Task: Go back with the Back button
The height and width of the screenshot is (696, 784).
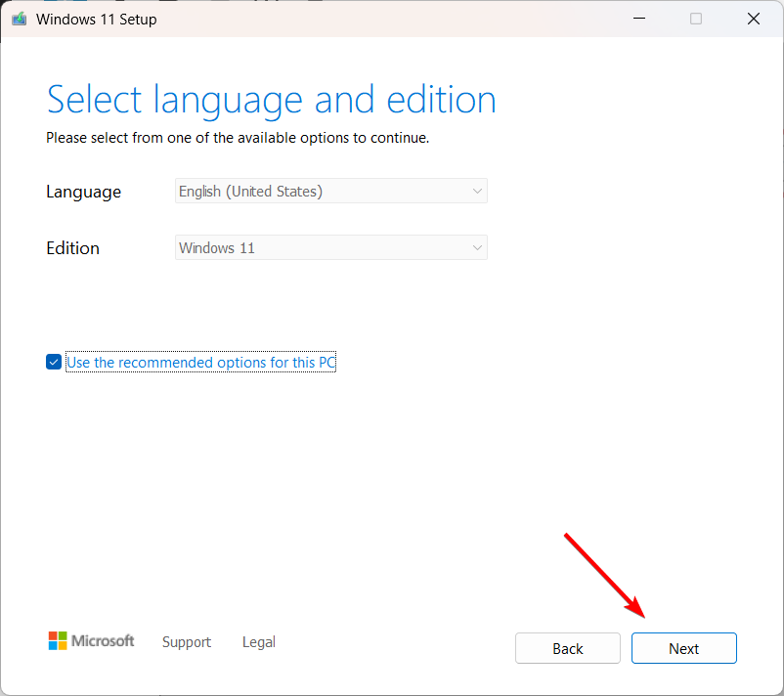Action: click(x=568, y=648)
